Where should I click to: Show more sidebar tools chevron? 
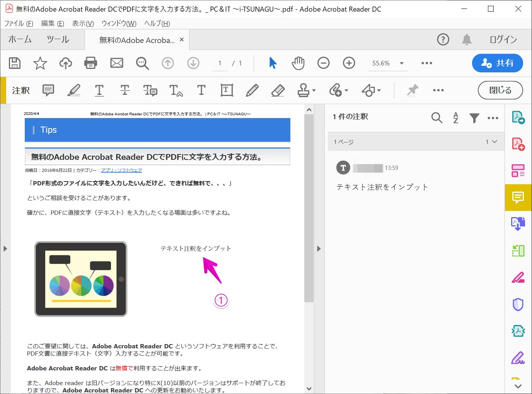(x=518, y=386)
